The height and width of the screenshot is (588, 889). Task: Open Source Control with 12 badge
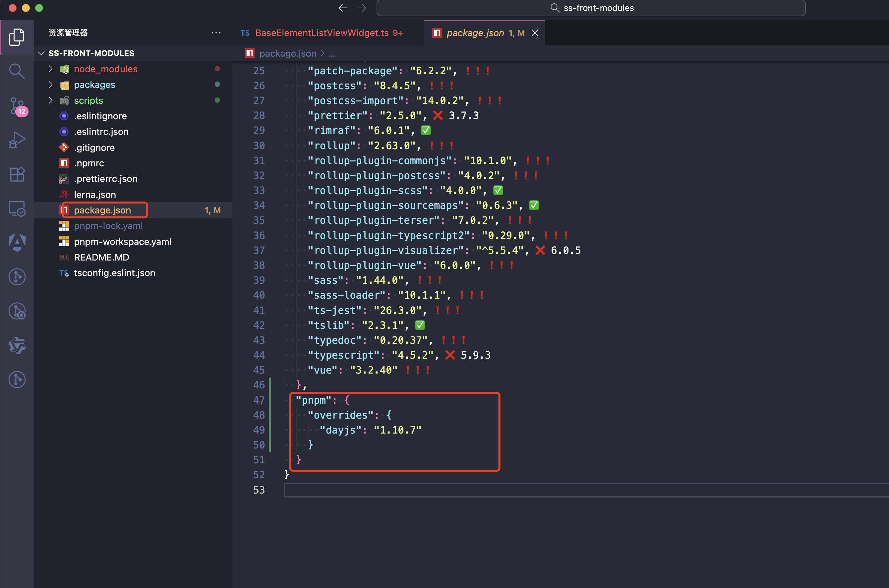click(x=17, y=106)
